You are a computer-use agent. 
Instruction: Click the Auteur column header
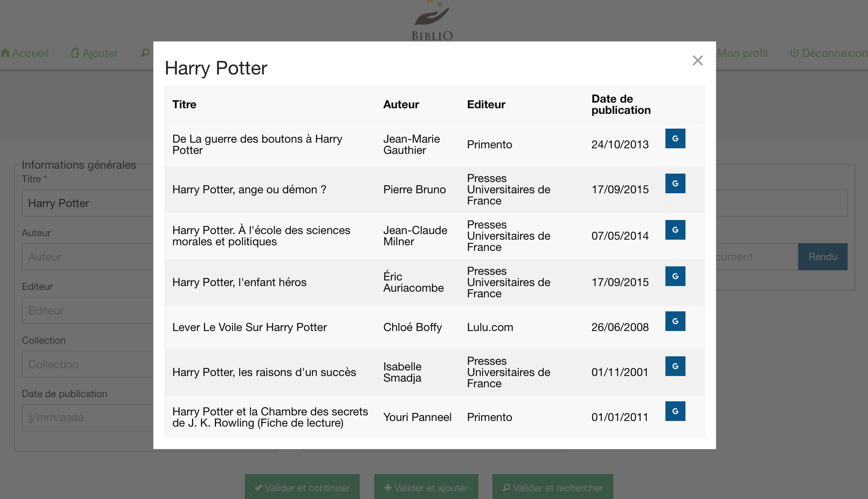(x=401, y=104)
